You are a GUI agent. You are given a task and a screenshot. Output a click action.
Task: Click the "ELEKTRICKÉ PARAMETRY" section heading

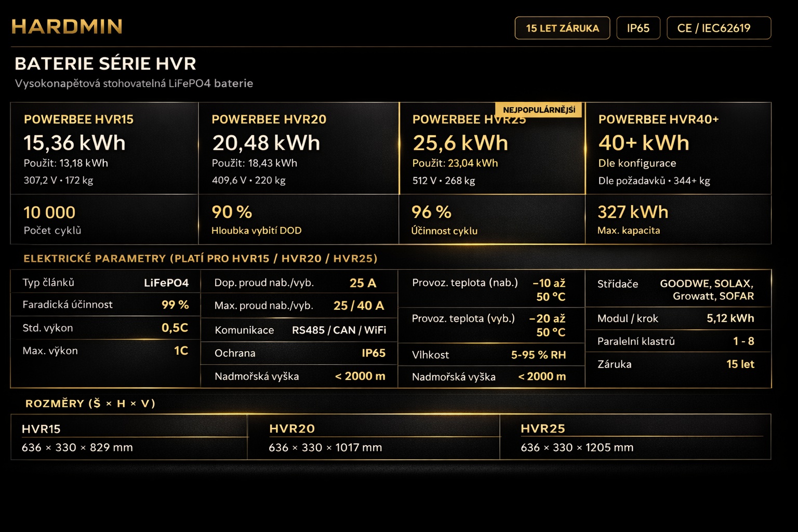click(x=201, y=259)
